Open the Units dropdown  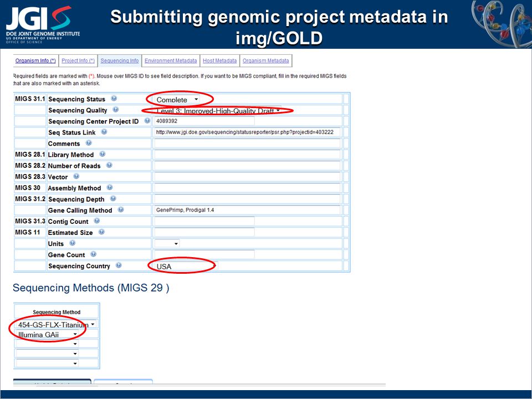pyautogui.click(x=167, y=243)
